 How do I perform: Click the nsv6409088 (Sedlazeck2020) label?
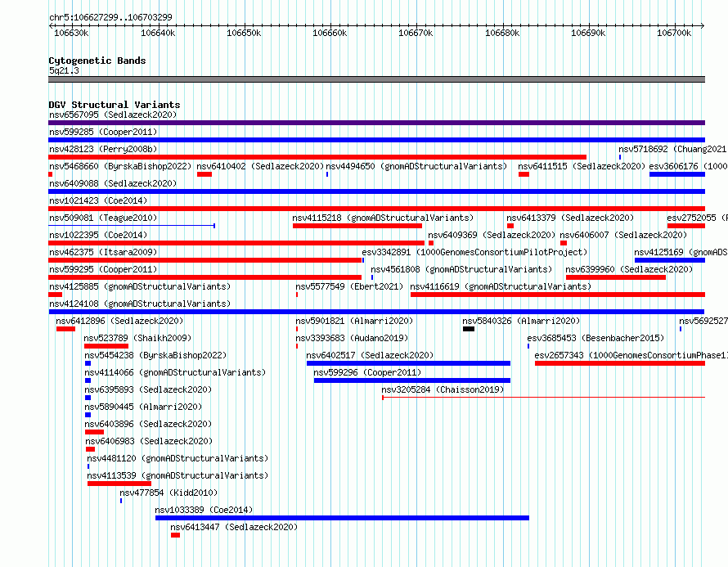point(113,183)
